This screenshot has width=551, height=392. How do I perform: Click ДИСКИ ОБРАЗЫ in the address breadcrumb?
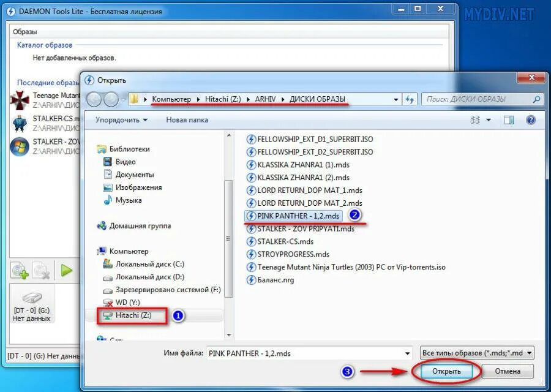[x=317, y=99]
